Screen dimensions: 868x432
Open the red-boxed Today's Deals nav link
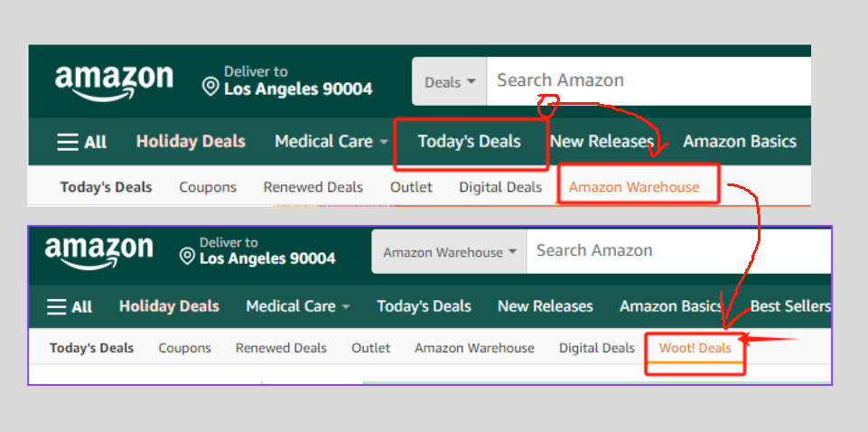469,142
